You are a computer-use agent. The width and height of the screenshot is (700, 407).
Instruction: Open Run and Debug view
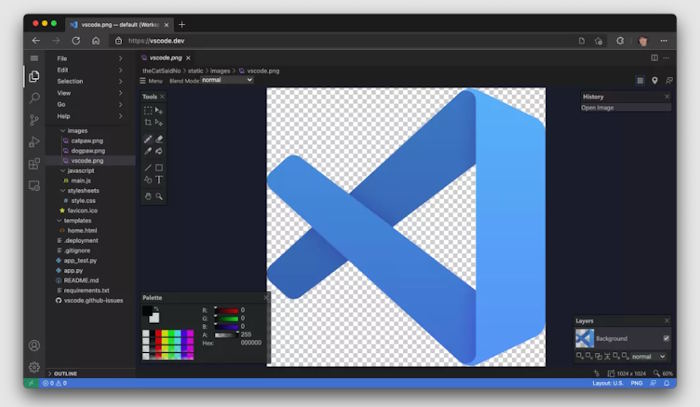coord(34,142)
